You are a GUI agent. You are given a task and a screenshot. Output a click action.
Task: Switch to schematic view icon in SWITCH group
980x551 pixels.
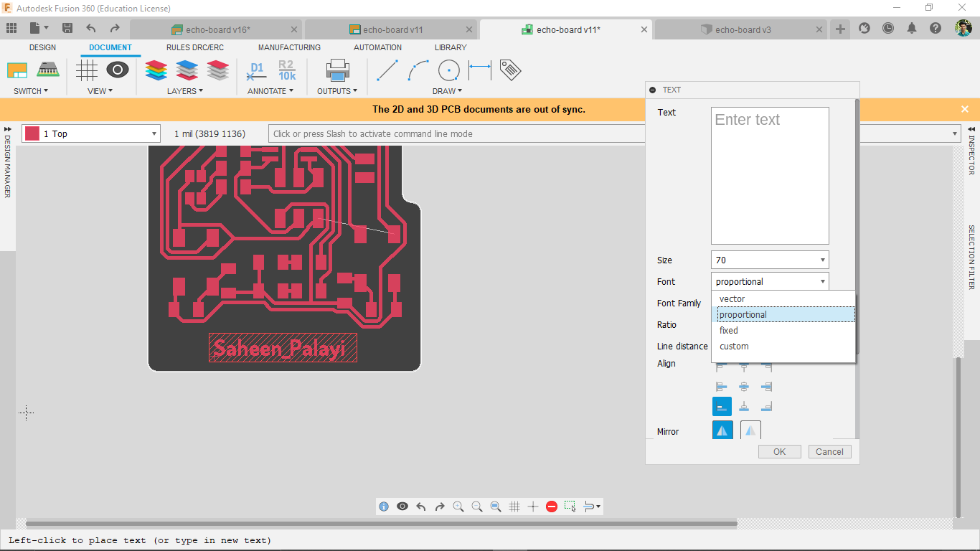17,70
